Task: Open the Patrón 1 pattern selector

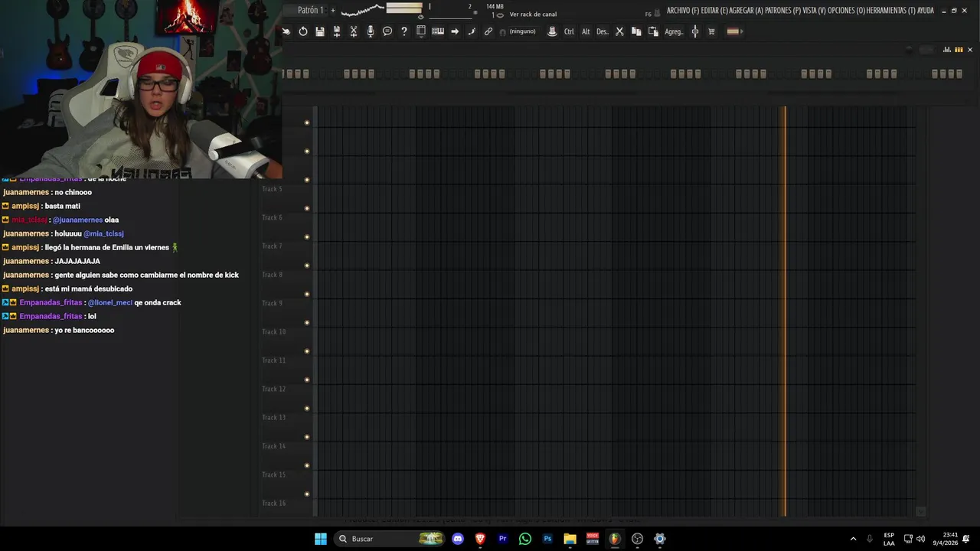Action: click(311, 10)
